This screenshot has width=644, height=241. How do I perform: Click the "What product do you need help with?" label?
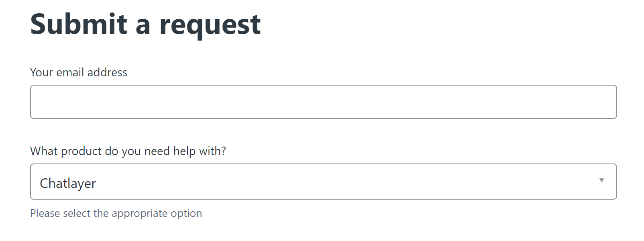[x=128, y=151]
